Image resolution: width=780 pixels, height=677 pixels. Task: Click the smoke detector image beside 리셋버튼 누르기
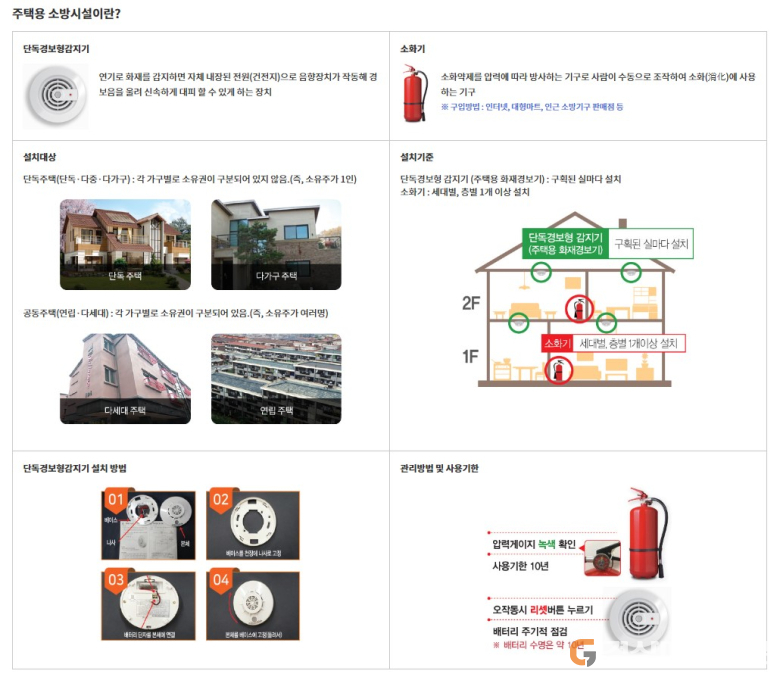(637, 617)
